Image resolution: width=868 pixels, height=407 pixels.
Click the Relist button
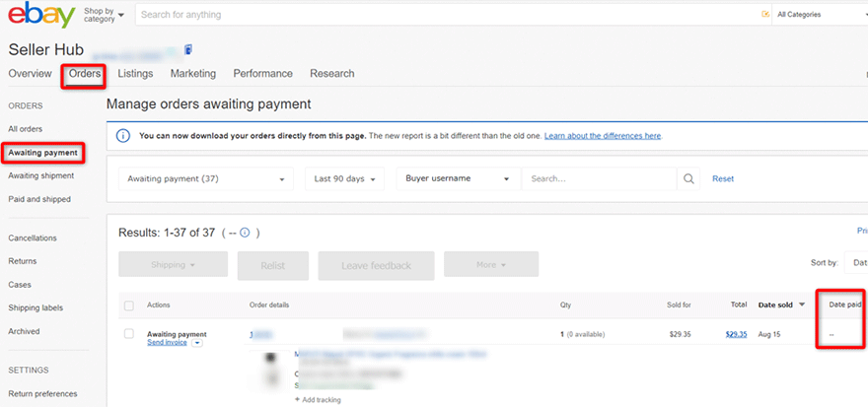(x=273, y=265)
